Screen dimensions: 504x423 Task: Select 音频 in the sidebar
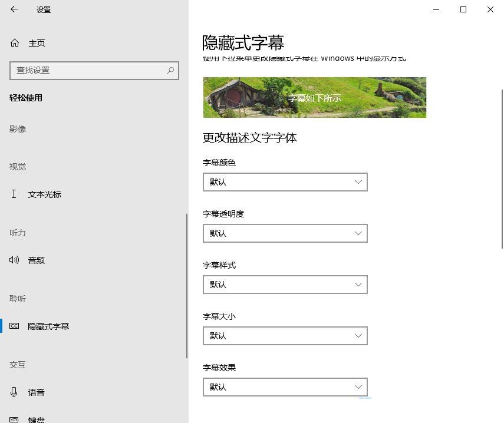pos(37,260)
